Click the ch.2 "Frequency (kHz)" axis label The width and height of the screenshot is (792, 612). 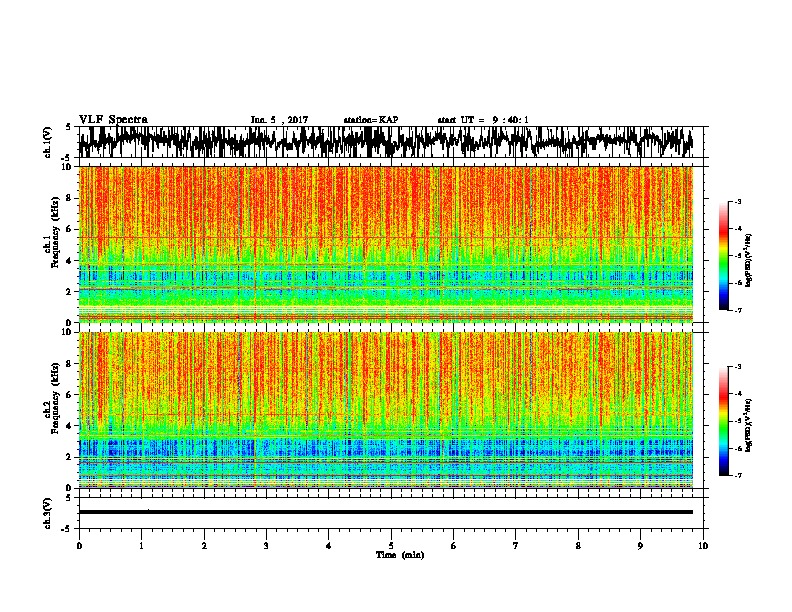coord(55,398)
